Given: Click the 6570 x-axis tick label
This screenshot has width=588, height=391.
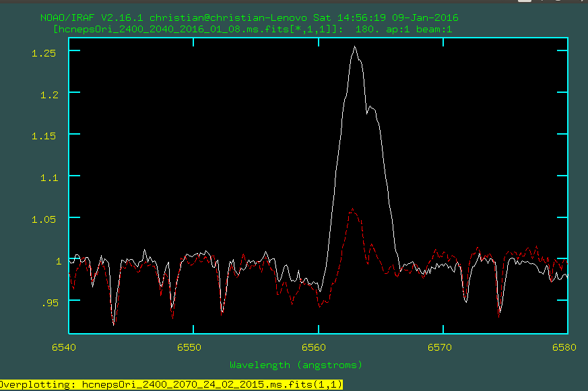Looking at the screenshot, I should tap(442, 348).
